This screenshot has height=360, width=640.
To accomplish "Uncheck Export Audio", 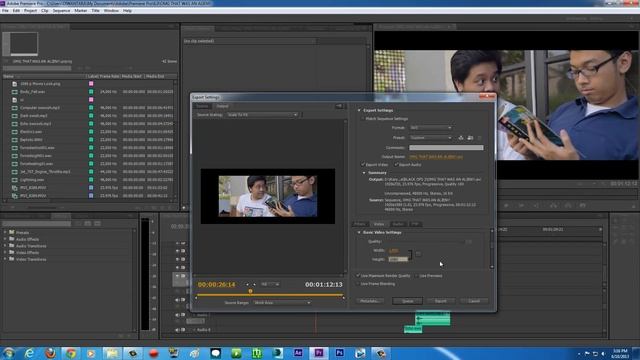I will 396,164.
